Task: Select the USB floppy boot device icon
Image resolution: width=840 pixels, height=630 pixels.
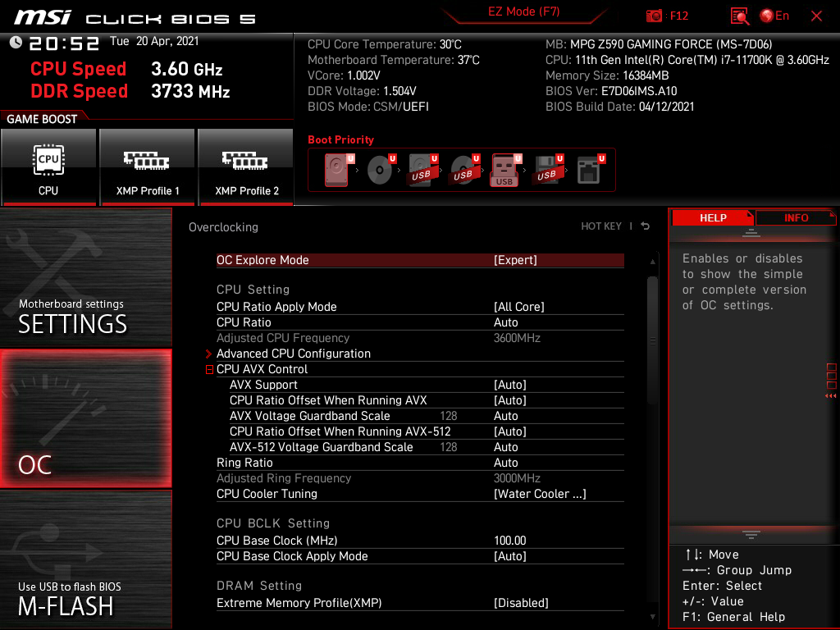Action: [x=548, y=170]
